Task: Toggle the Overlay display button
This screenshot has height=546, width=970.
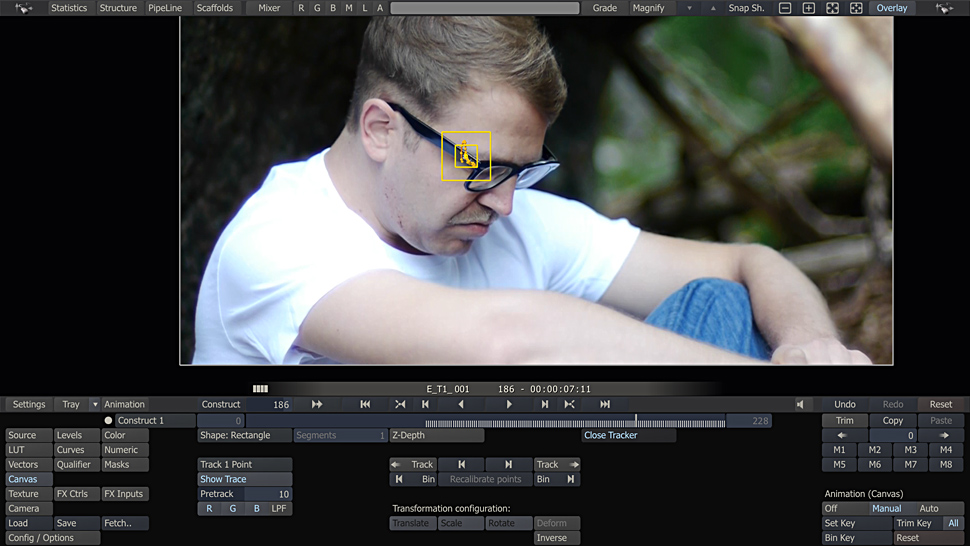Action: (891, 8)
